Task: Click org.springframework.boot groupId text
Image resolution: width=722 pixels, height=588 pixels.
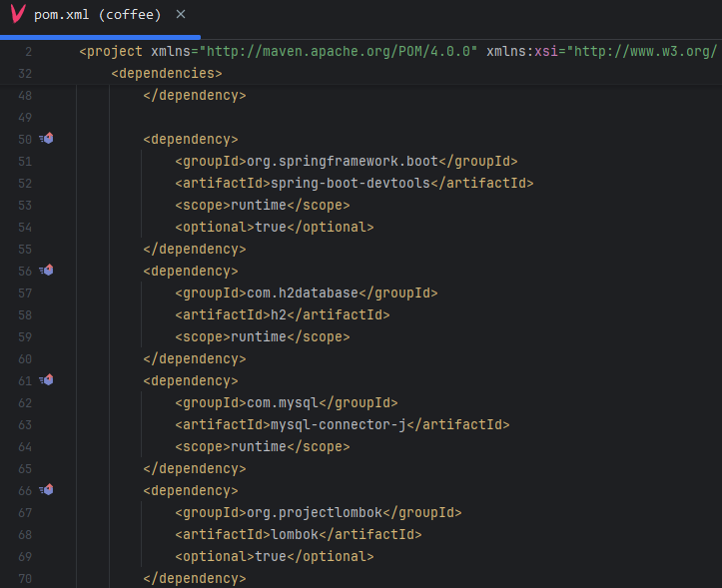Action: pyautogui.click(x=343, y=161)
